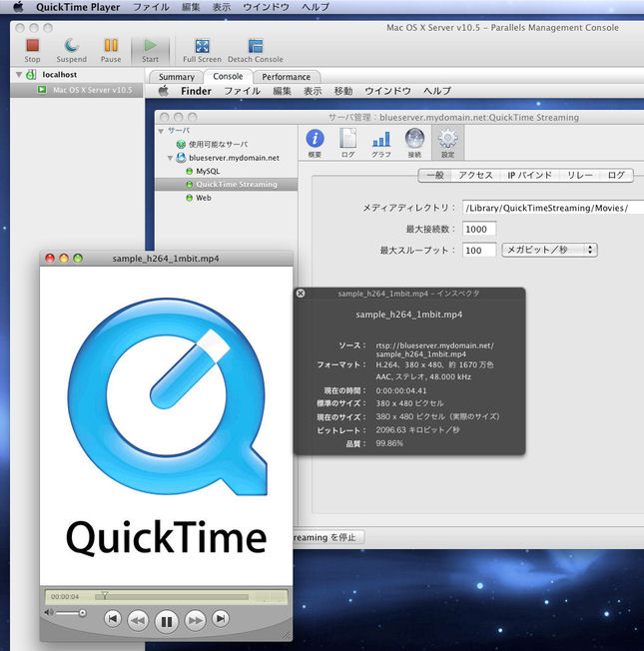Screen dimensions: 644x651
Task: Select the ログ settings tab
Action: point(616,175)
